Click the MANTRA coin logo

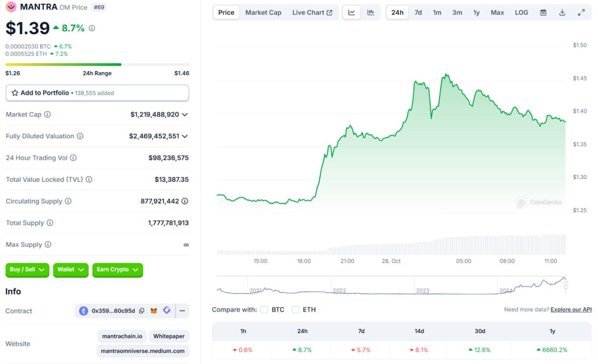(x=11, y=7)
